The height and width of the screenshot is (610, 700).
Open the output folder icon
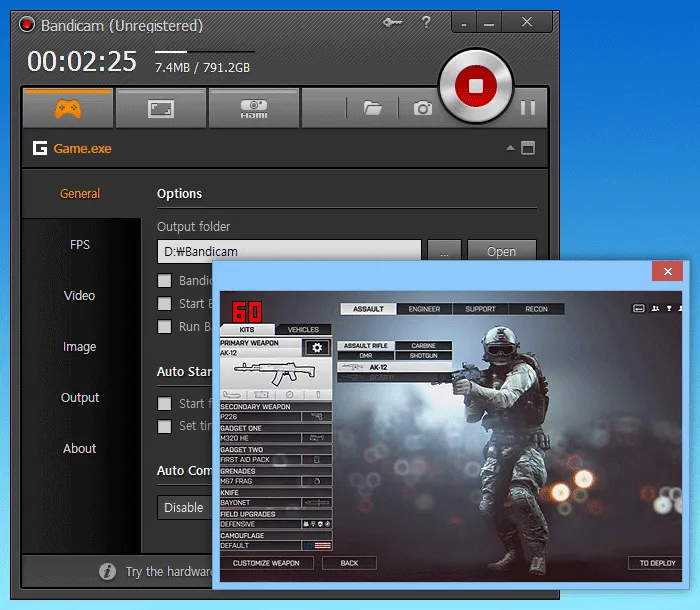point(373,108)
